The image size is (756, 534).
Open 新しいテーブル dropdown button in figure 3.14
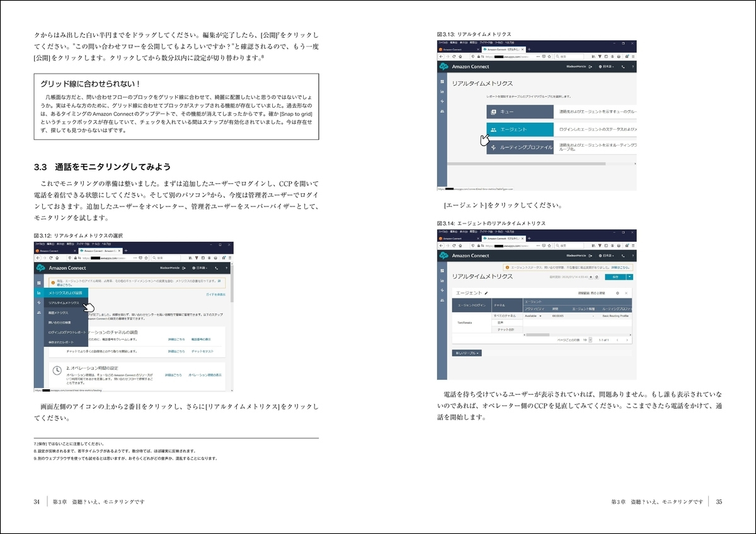coord(467,353)
